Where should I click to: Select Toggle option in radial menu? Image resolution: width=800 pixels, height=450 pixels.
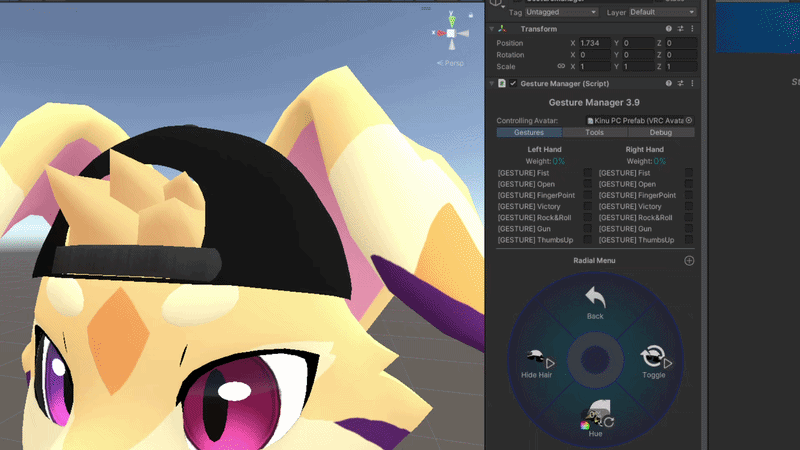[654, 361]
